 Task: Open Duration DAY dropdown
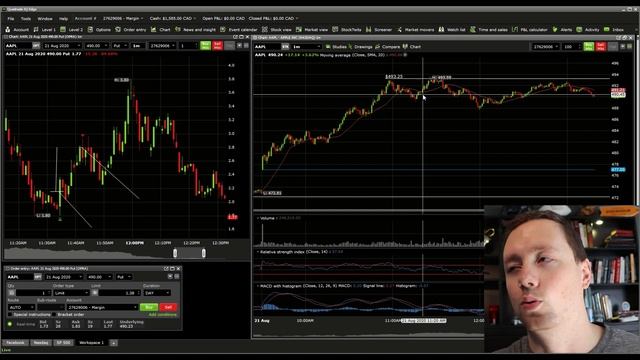[x=157, y=293]
